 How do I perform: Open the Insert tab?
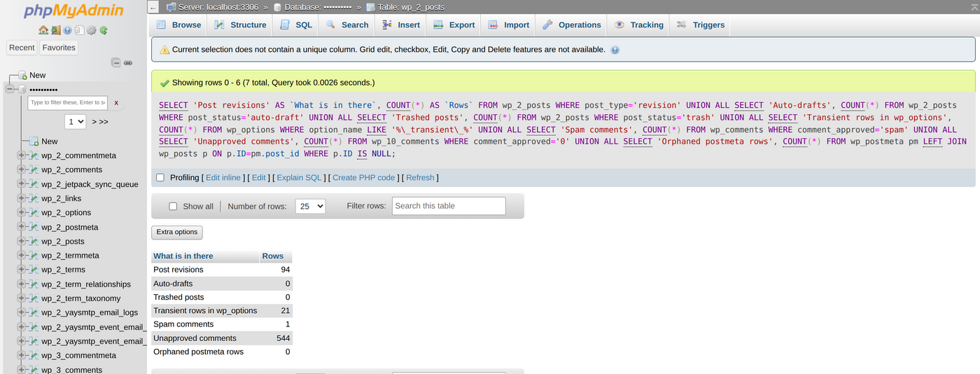pos(401,25)
